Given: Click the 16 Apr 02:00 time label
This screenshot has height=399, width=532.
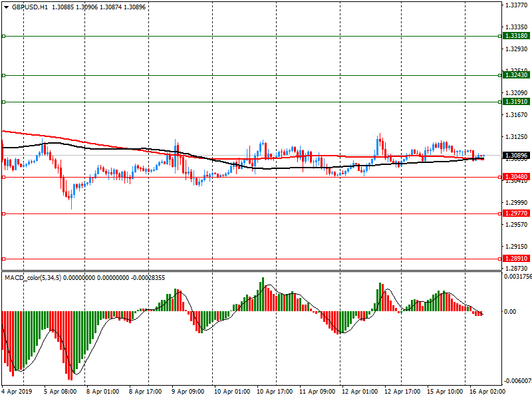Looking at the screenshot, I should (485, 392).
